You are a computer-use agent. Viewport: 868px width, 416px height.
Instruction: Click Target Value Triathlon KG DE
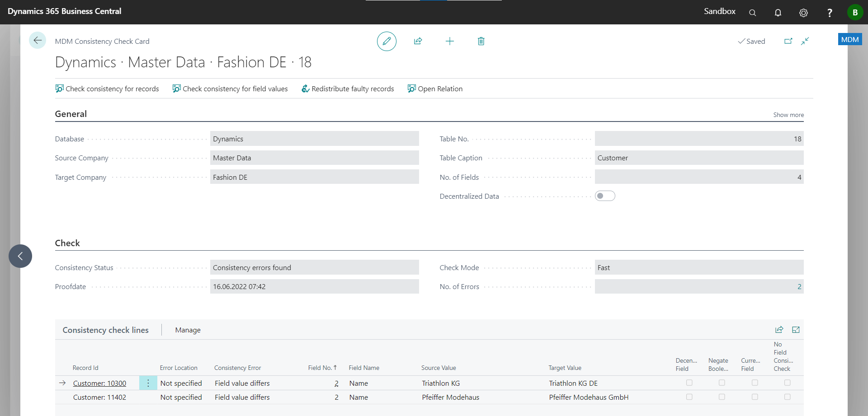pyautogui.click(x=573, y=383)
